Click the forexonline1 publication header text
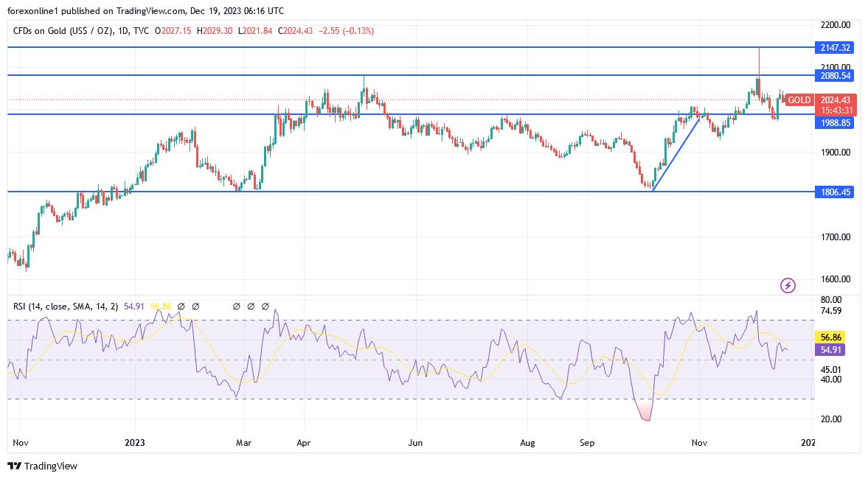Image resolution: width=868 pixels, height=479 pixels. (144, 10)
